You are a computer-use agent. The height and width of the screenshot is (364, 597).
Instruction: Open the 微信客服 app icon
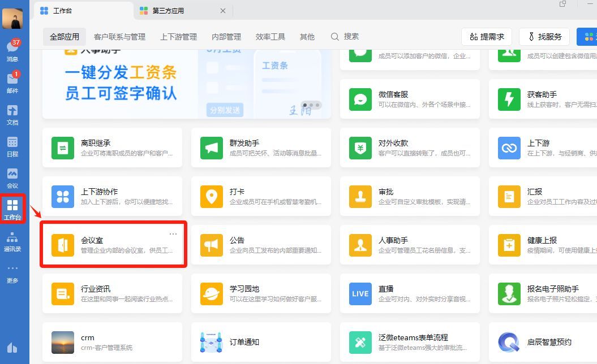[360, 99]
